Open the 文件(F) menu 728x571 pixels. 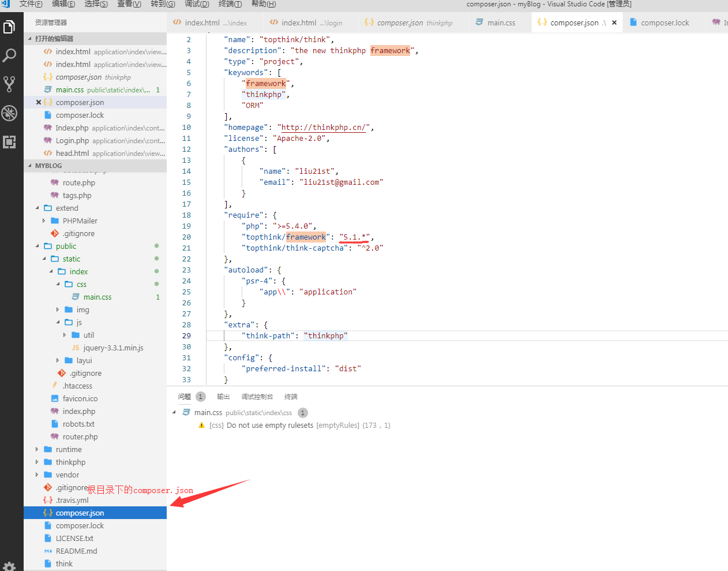click(31, 4)
